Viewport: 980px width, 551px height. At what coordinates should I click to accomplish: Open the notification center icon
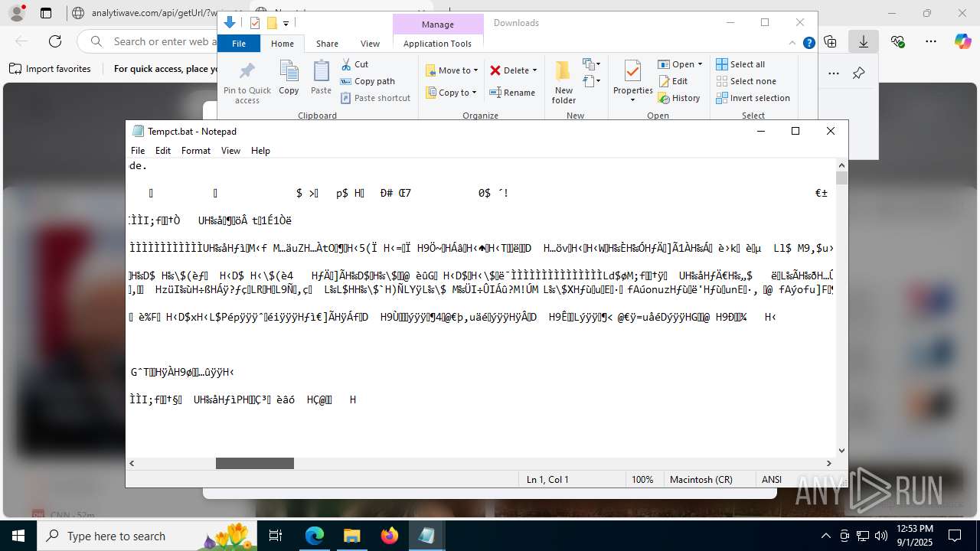pyautogui.click(x=955, y=536)
